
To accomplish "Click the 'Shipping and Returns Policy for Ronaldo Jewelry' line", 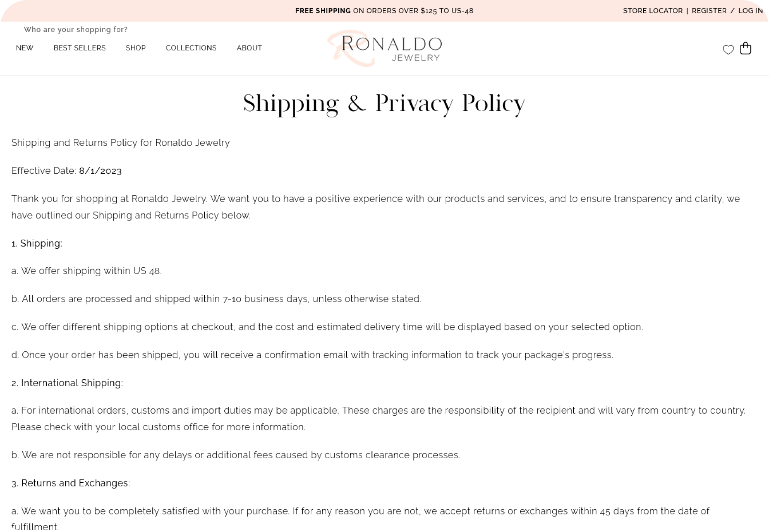I will click(x=121, y=142).
